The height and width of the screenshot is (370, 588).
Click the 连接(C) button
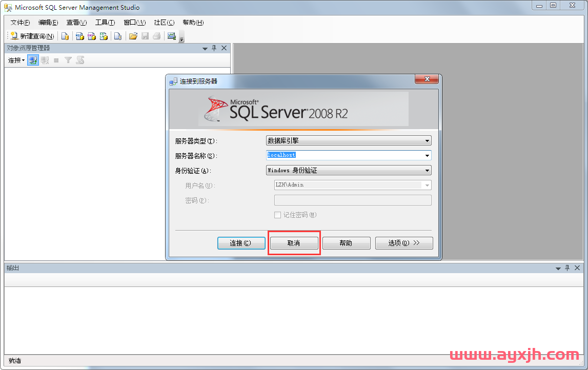click(241, 243)
